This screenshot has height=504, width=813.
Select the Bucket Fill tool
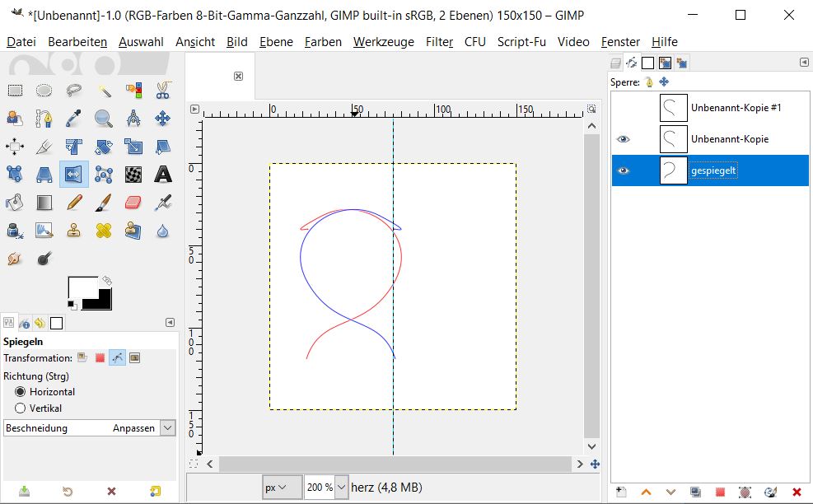[x=15, y=202]
